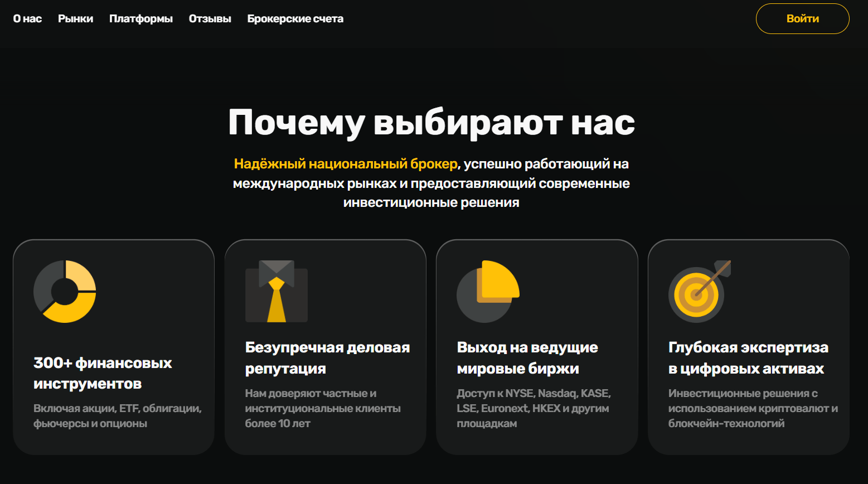Click text Инвестиционные решения с использованием криптовалют
Viewport: 868px width, 484px height.
coord(753,400)
